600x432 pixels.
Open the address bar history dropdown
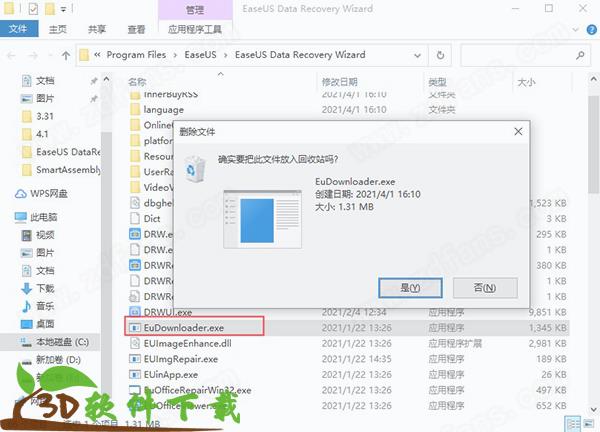[417, 55]
